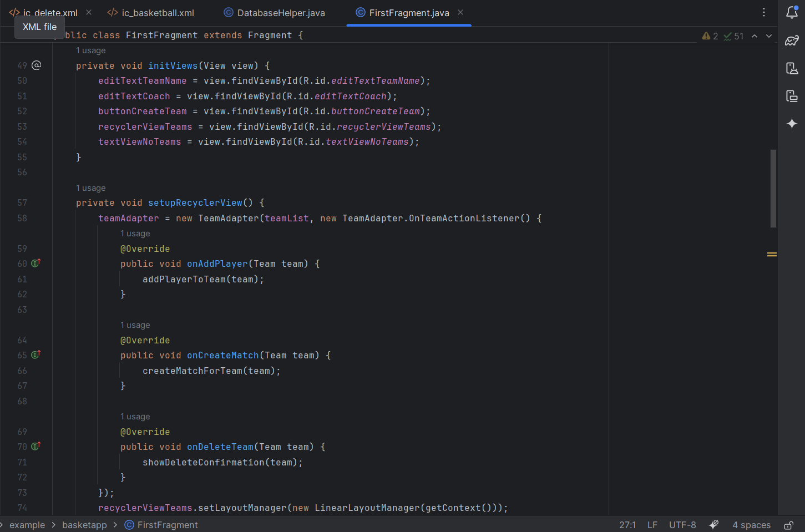Open the Gradle elephant tool window

click(x=792, y=40)
